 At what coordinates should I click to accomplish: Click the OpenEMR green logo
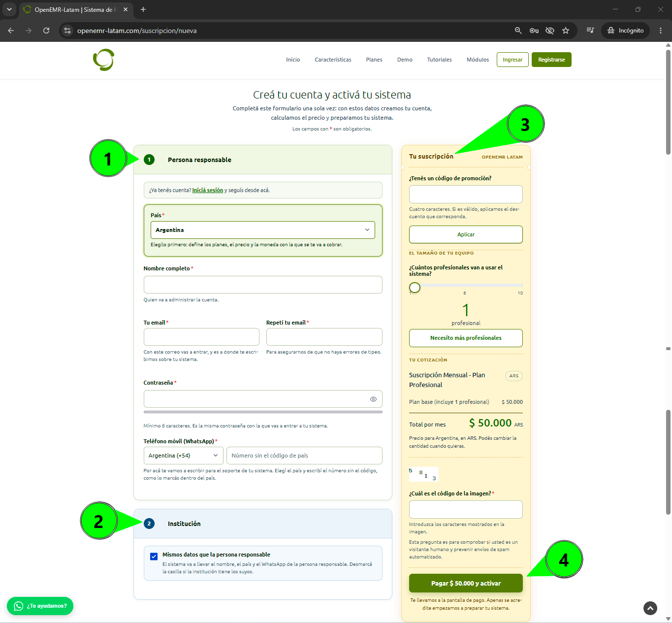(104, 60)
